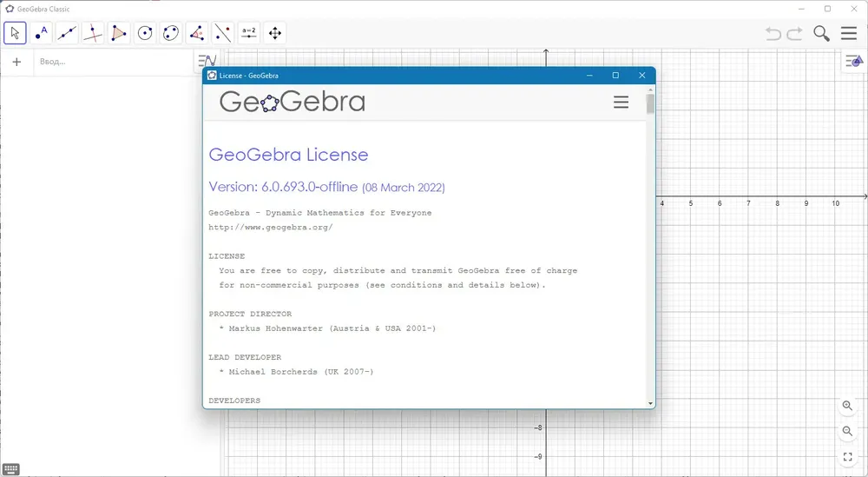868x477 pixels.
Task: Select the Point tool
Action: click(x=41, y=33)
